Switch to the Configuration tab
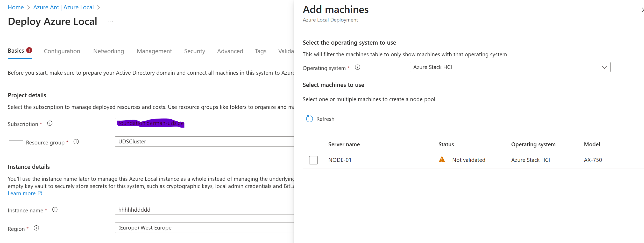The image size is (644, 243). coord(62,51)
